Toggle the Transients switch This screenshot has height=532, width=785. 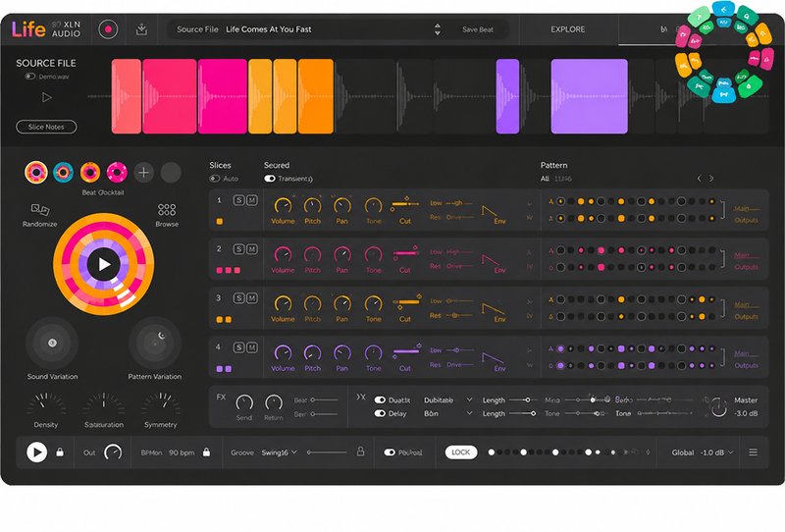coord(270,179)
